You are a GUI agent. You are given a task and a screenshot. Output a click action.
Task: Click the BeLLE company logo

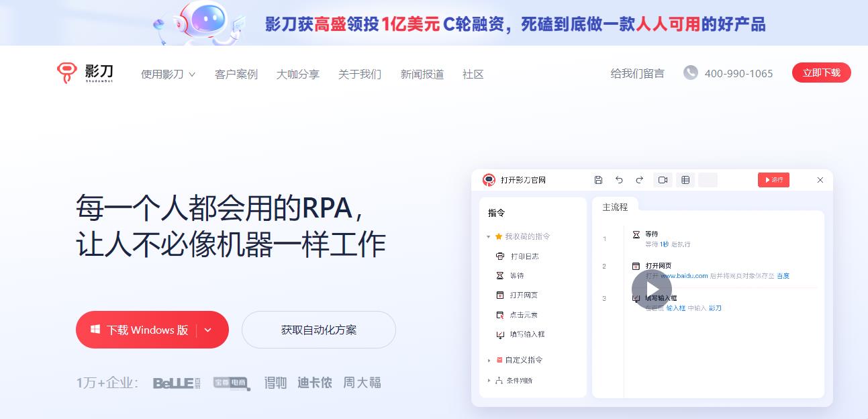(x=177, y=383)
